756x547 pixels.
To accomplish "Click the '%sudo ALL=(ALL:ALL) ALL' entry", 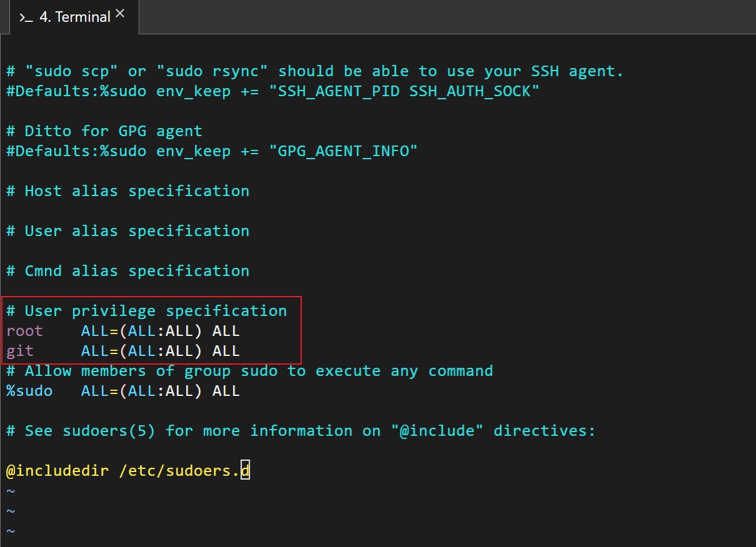I will click(x=123, y=390).
